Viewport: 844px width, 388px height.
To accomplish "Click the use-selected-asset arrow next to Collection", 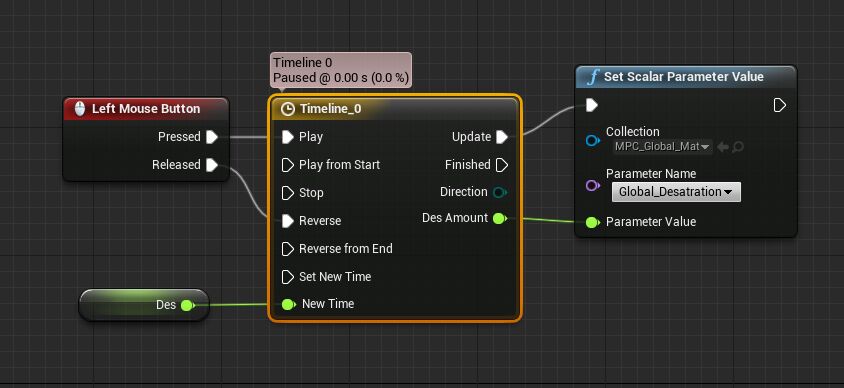I will point(723,146).
